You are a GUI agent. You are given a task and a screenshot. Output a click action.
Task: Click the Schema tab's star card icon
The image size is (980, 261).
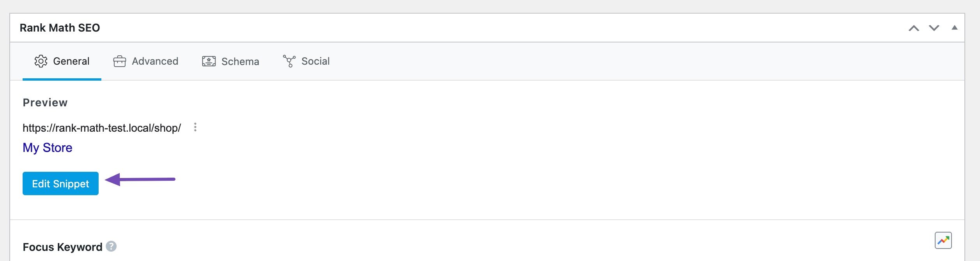point(209,61)
